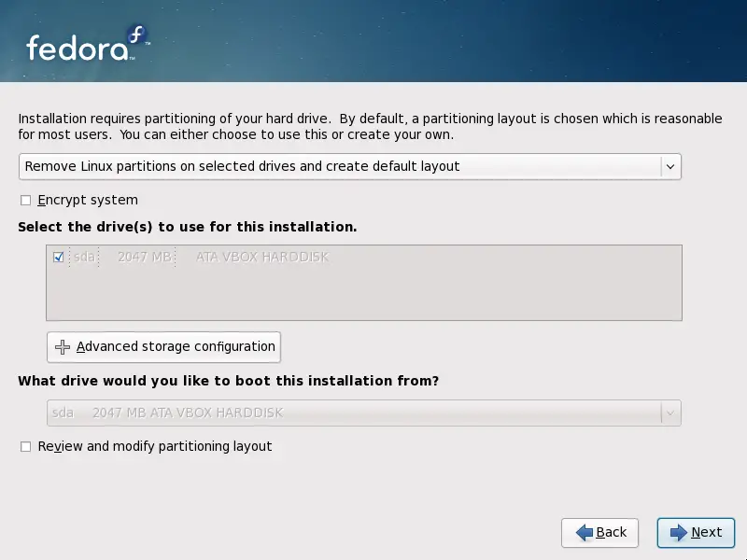This screenshot has height=560, width=747.
Task: Proceed with the Next button
Action: pos(696,533)
